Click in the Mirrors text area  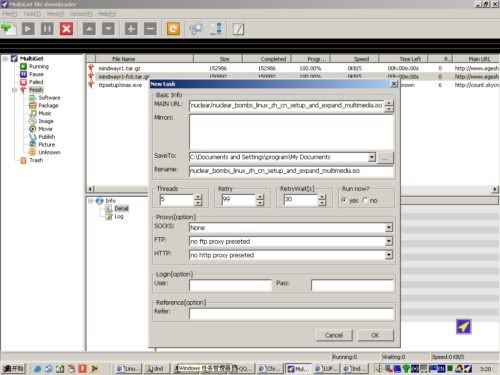coord(291,132)
